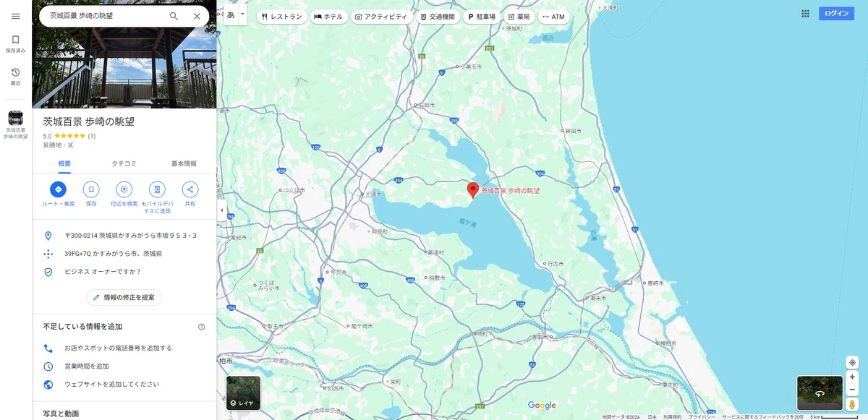Click 利用規約 footer link
Viewport: 868px width, 420px height.
click(x=672, y=417)
